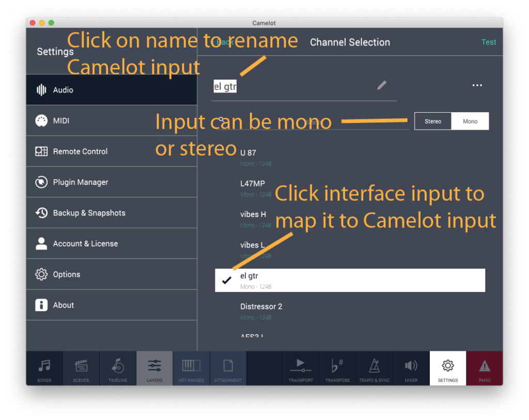The width and height of the screenshot is (529, 420).
Task: Click inside the el gtr name field
Action: click(x=225, y=86)
